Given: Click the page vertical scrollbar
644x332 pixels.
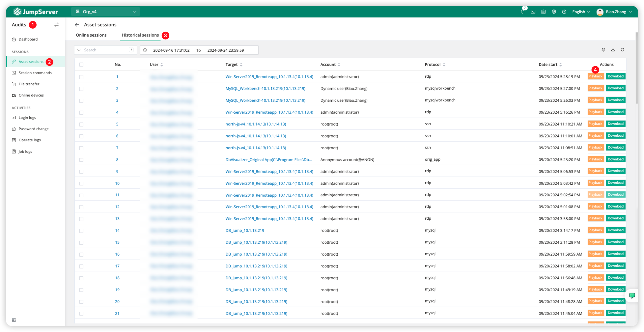Looking at the screenshot, I should pyautogui.click(x=637, y=69).
